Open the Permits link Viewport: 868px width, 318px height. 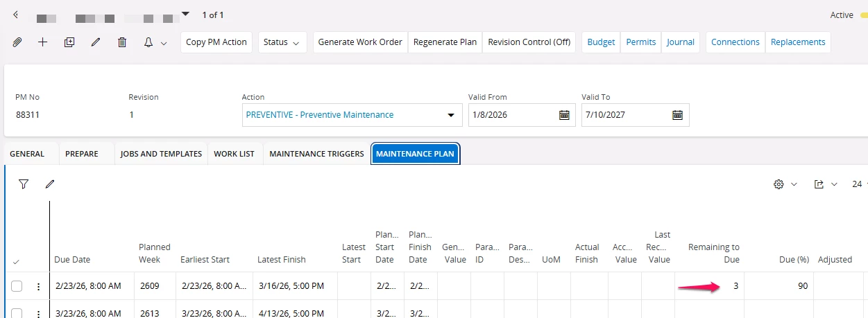tap(641, 42)
